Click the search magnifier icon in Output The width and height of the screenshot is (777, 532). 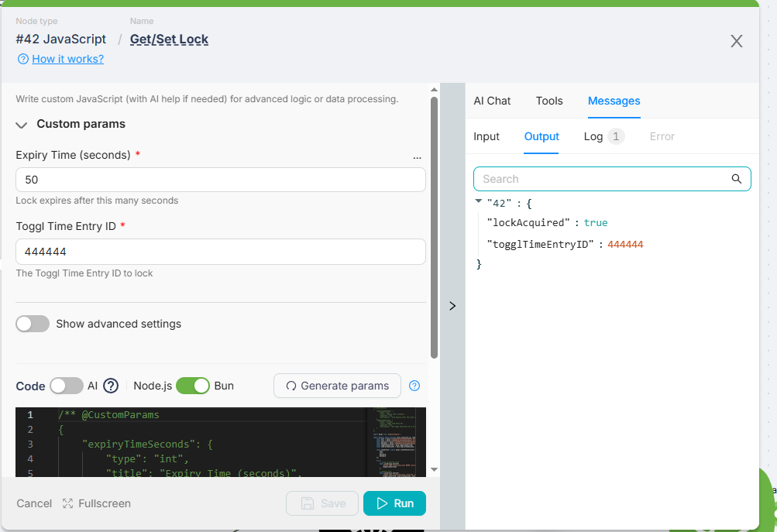click(736, 179)
